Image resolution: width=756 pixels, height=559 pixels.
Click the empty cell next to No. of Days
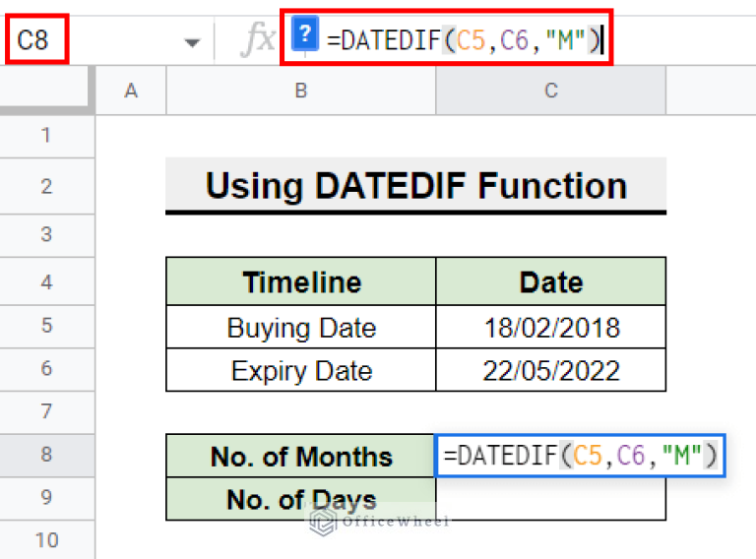point(551,499)
